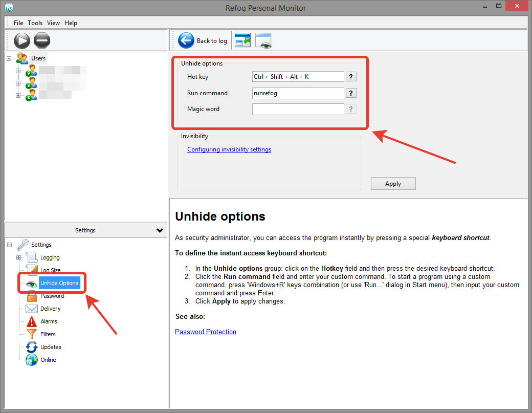Image resolution: width=532 pixels, height=413 pixels.
Task: Select the Users label in tree
Action: [38, 58]
